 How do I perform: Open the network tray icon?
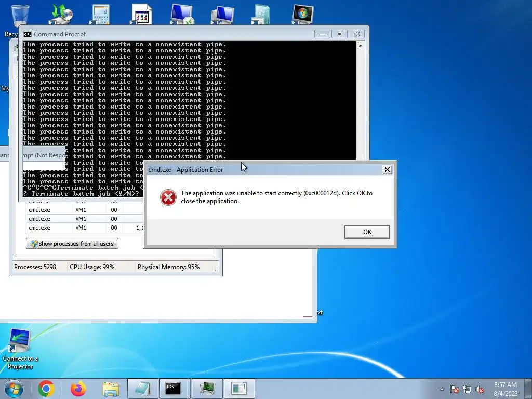pos(467,389)
